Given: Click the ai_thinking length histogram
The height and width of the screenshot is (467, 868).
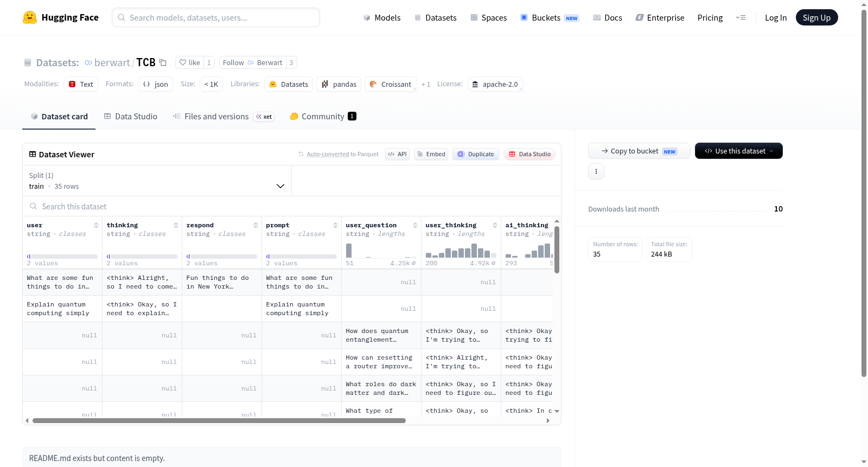Looking at the screenshot, I should point(529,250).
